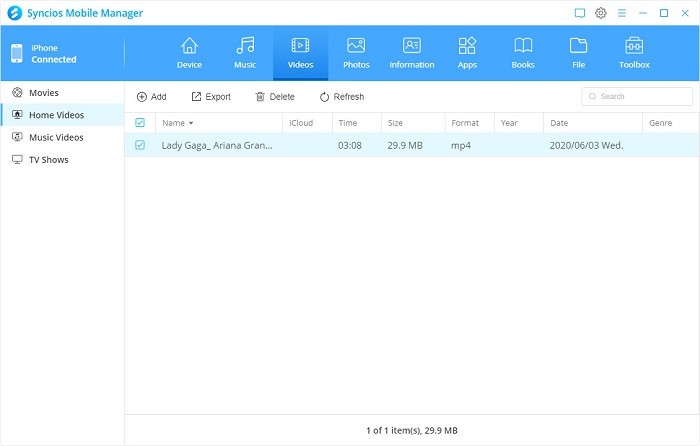Sort by Name column dropdown arrow
Image resolution: width=700 pixels, height=446 pixels.
(x=191, y=123)
